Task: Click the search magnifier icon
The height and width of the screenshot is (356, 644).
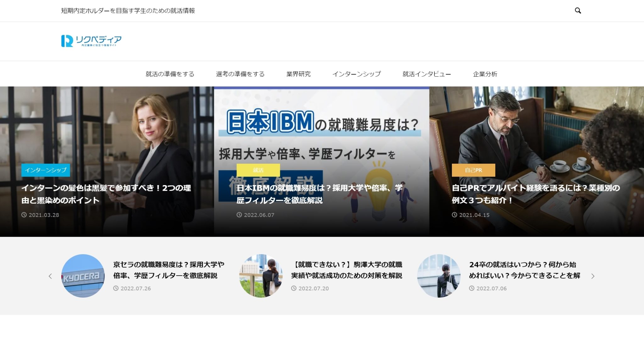Action: (578, 11)
